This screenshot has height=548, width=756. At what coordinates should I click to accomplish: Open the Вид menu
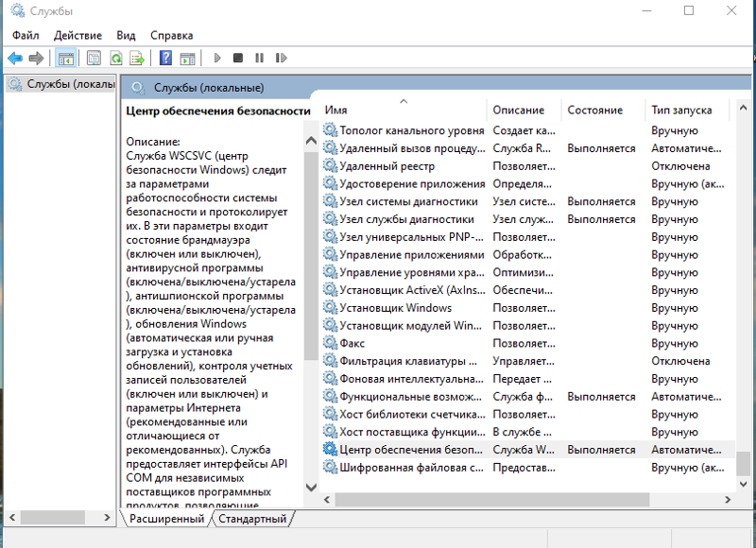pos(126,35)
